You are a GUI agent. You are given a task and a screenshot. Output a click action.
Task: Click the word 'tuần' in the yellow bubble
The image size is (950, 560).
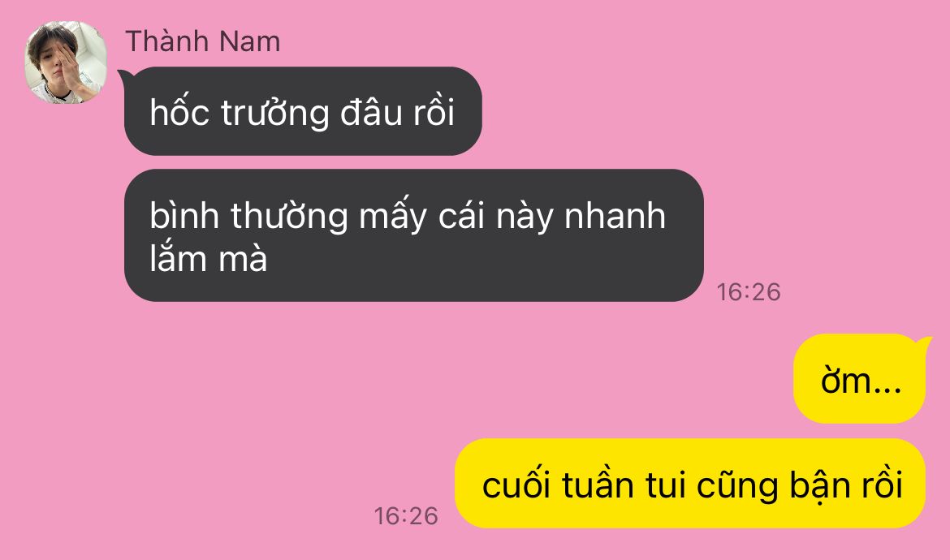(598, 485)
